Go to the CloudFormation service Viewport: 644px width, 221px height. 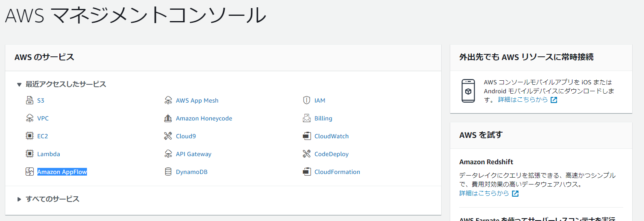pyautogui.click(x=337, y=172)
